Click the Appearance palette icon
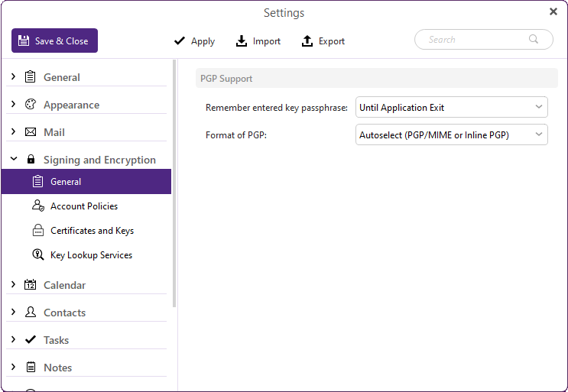 click(x=31, y=104)
